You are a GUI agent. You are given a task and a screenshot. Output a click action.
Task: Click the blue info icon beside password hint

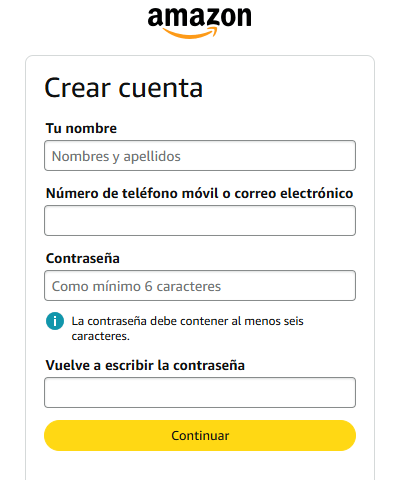(x=55, y=321)
